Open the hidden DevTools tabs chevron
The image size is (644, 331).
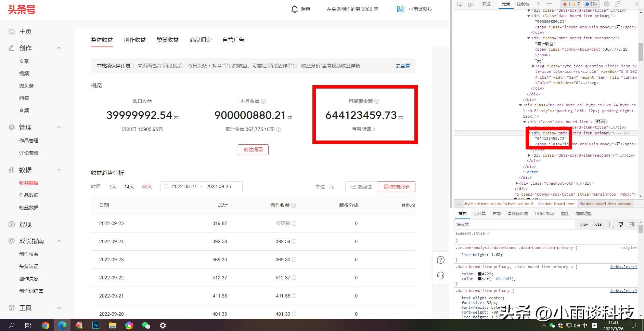538,4
